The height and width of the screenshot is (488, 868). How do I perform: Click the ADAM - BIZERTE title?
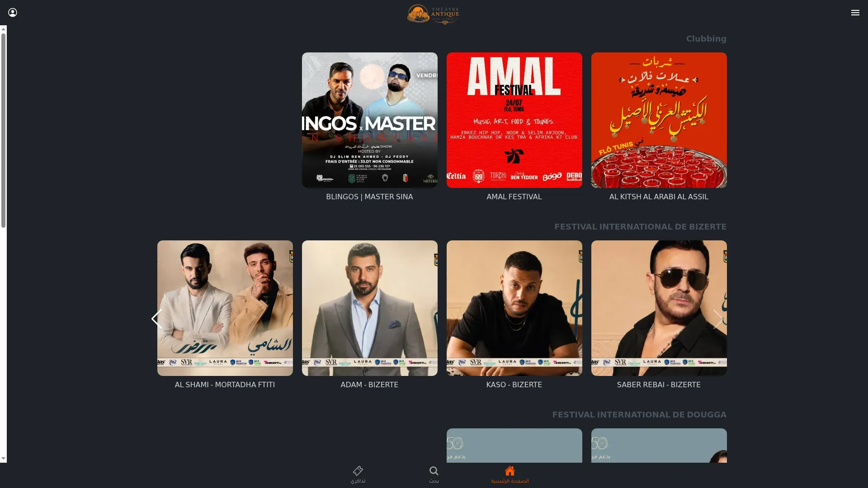pyautogui.click(x=369, y=385)
